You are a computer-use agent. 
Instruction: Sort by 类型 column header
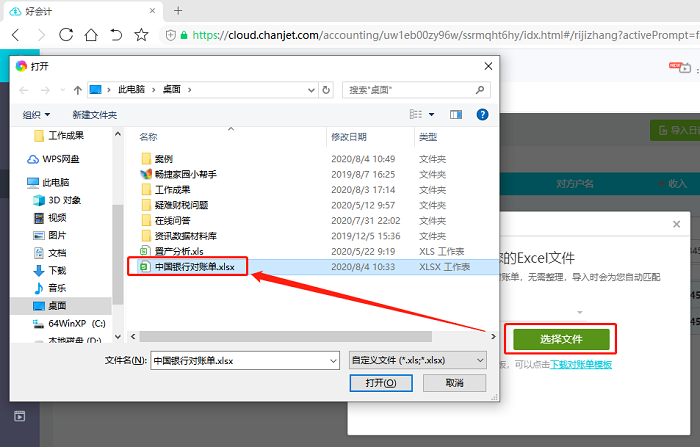428,137
